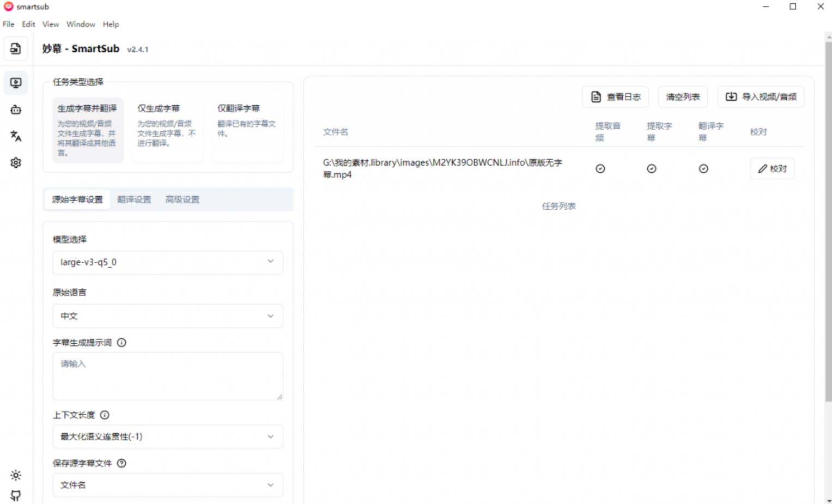Screen dimensions: 832x504
Task: Click the 任务类型选择 heading
Action: pyautogui.click(x=78, y=82)
